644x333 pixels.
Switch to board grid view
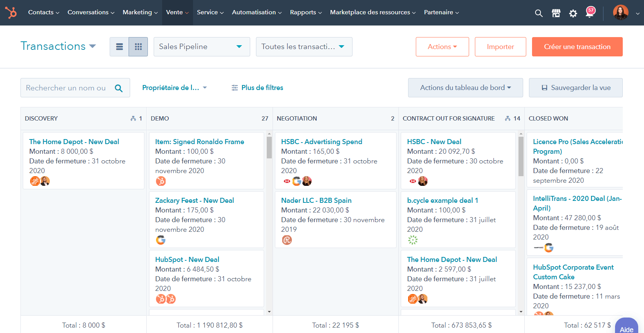point(138,47)
